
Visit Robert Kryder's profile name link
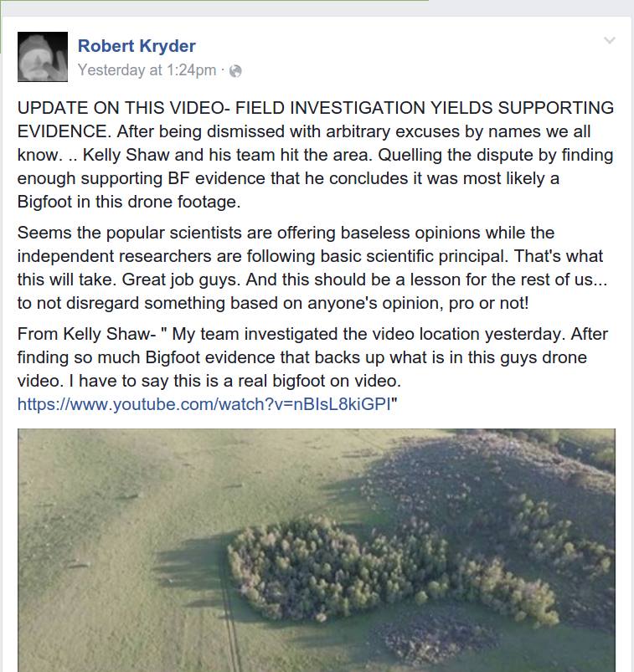(137, 46)
